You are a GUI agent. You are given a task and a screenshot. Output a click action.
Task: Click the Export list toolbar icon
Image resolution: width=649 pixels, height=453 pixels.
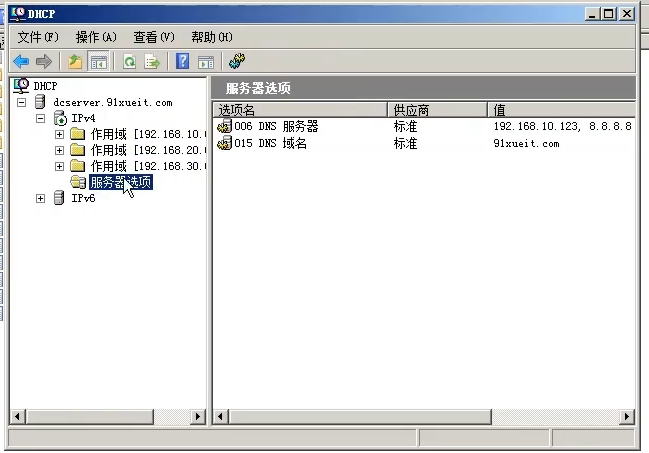152,62
